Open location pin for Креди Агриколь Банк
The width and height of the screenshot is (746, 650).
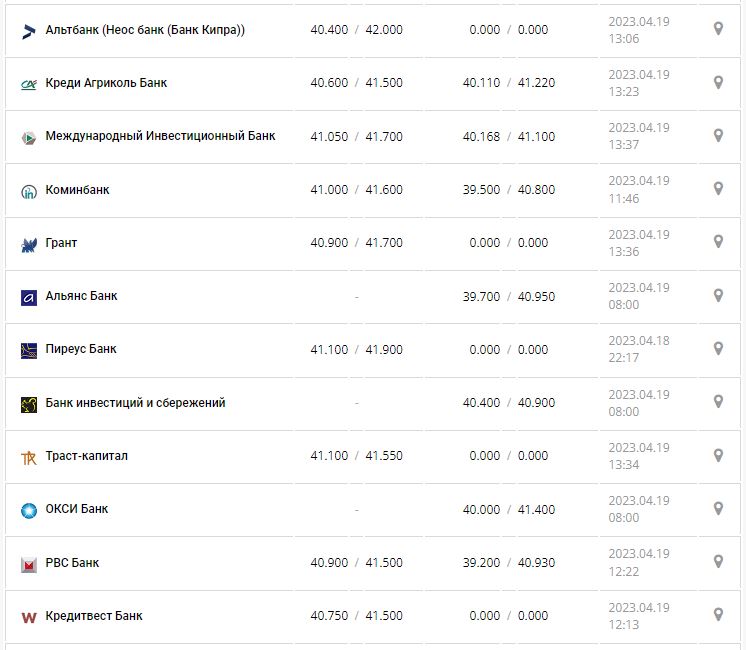(718, 82)
